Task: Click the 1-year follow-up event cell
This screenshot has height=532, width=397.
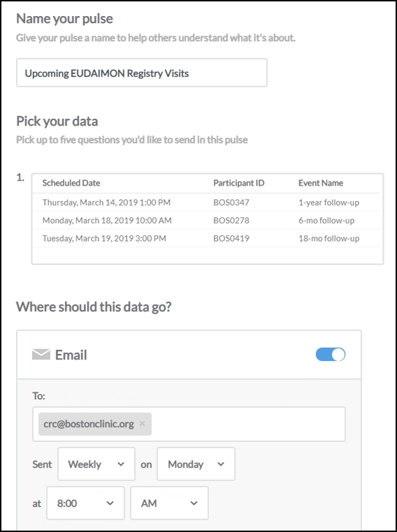Action: tap(329, 202)
